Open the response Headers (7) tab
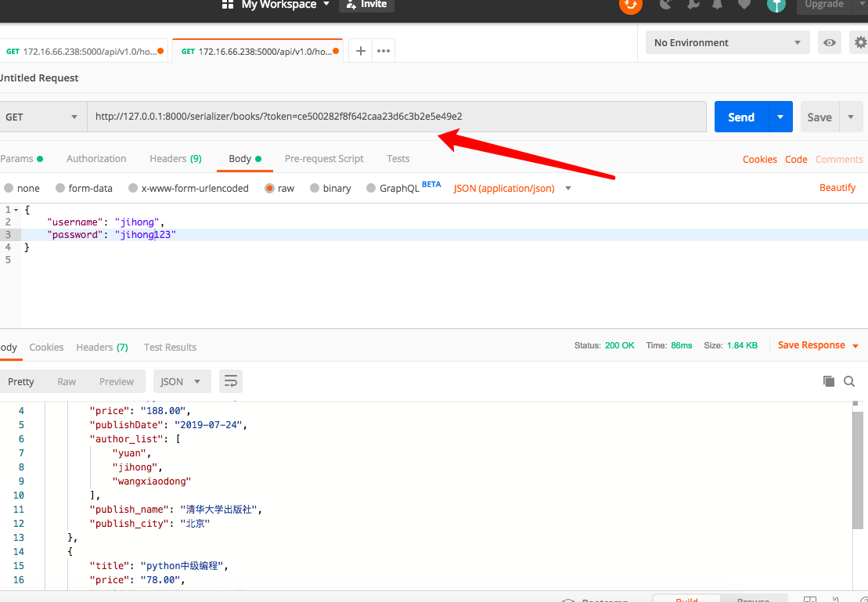Viewport: 868px width, 602px height. click(x=102, y=348)
